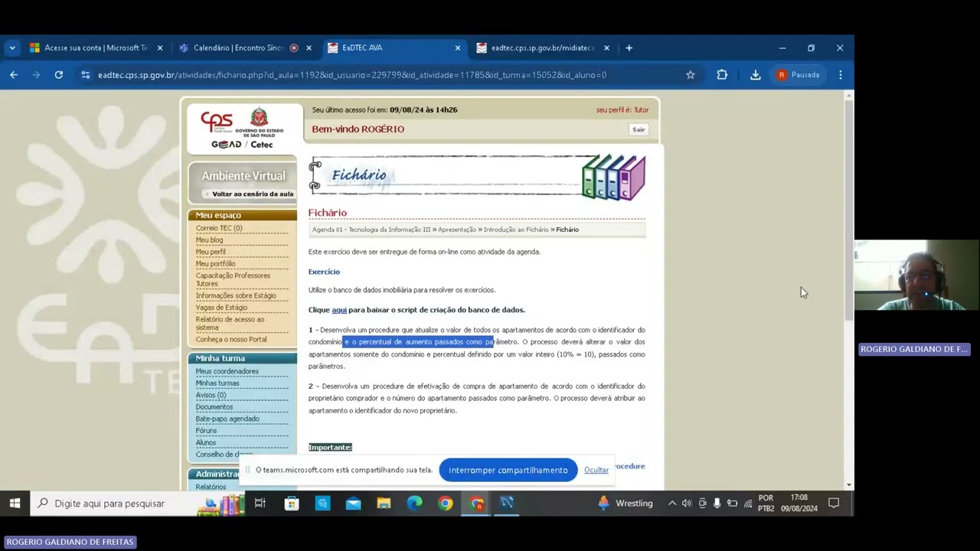
Task: Open Relatório de acesso ao sistema
Action: (230, 323)
